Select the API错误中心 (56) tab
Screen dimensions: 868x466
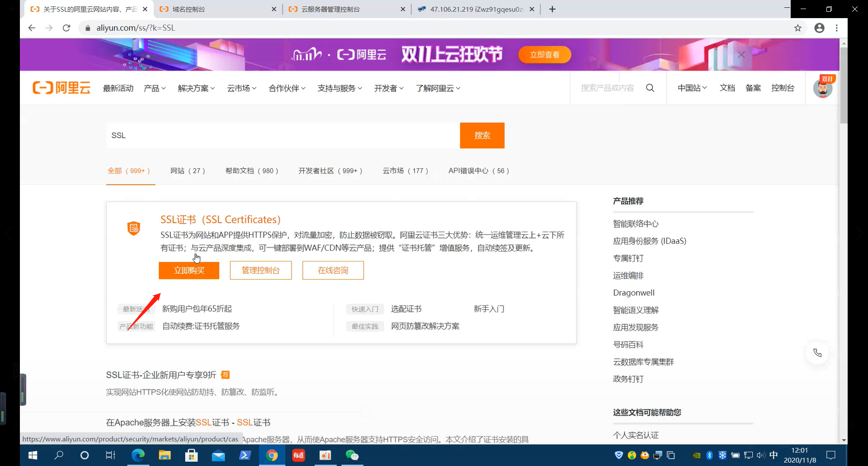[x=479, y=171]
